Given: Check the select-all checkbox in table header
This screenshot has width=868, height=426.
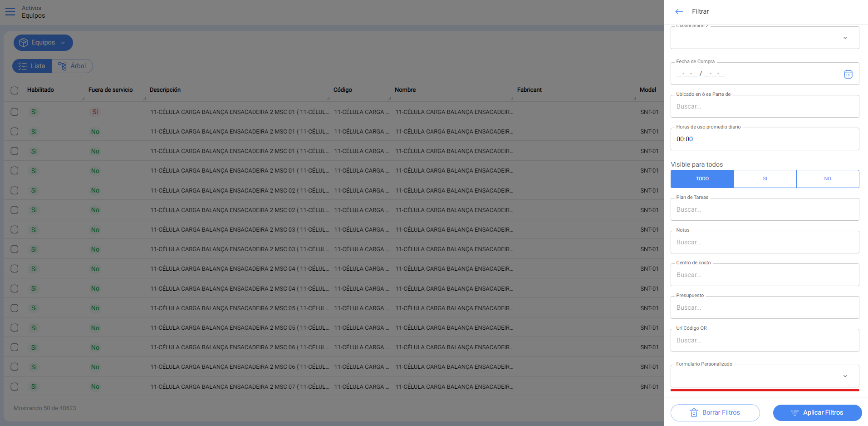Looking at the screenshot, I should [x=15, y=90].
